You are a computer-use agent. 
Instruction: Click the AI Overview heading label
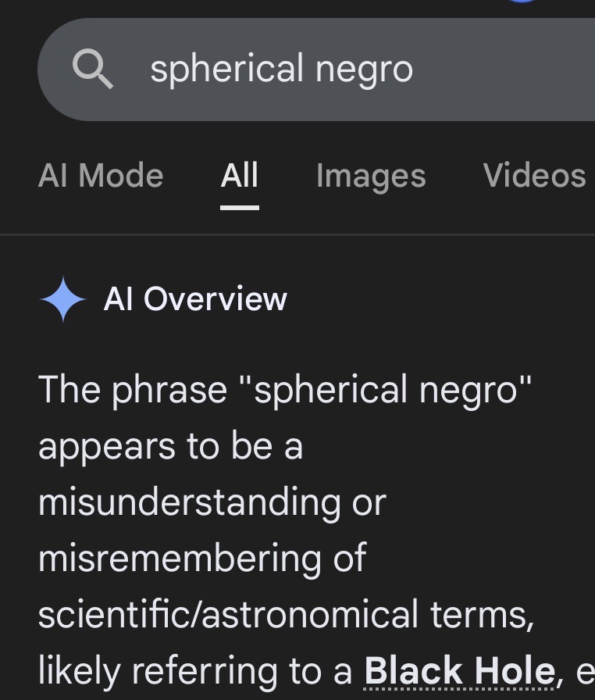click(x=195, y=299)
